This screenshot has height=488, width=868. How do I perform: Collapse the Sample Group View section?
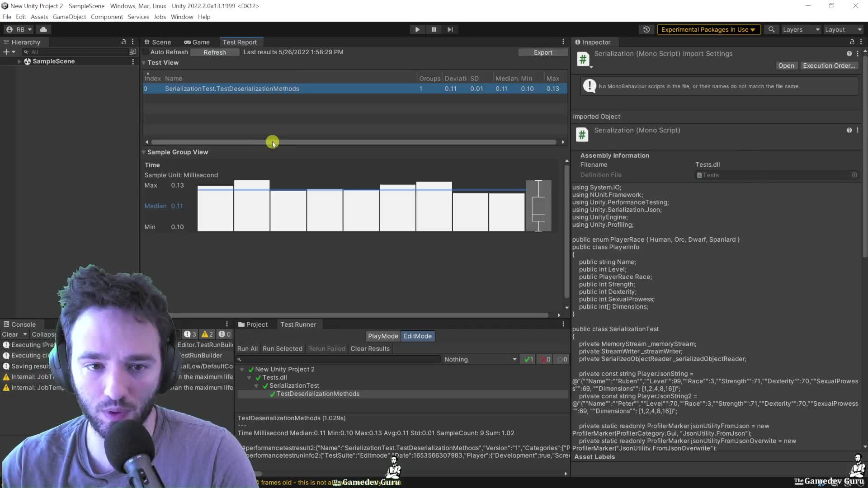pyautogui.click(x=144, y=152)
